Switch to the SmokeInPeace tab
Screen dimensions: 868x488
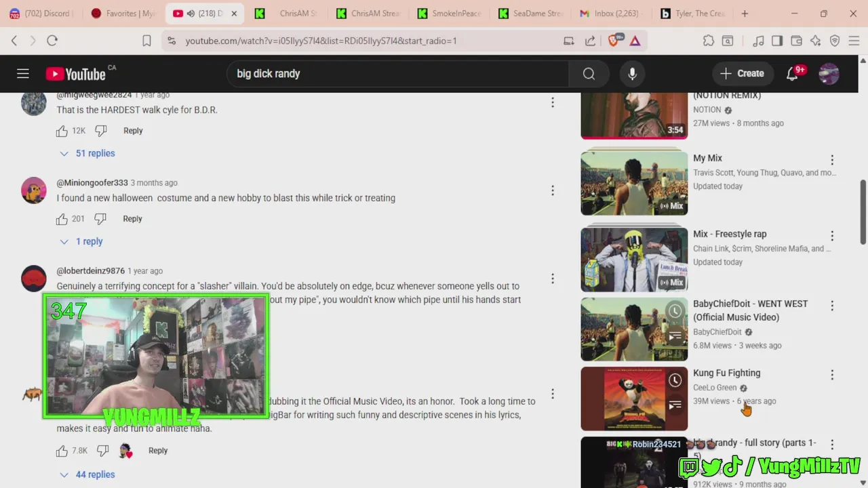[449, 14]
